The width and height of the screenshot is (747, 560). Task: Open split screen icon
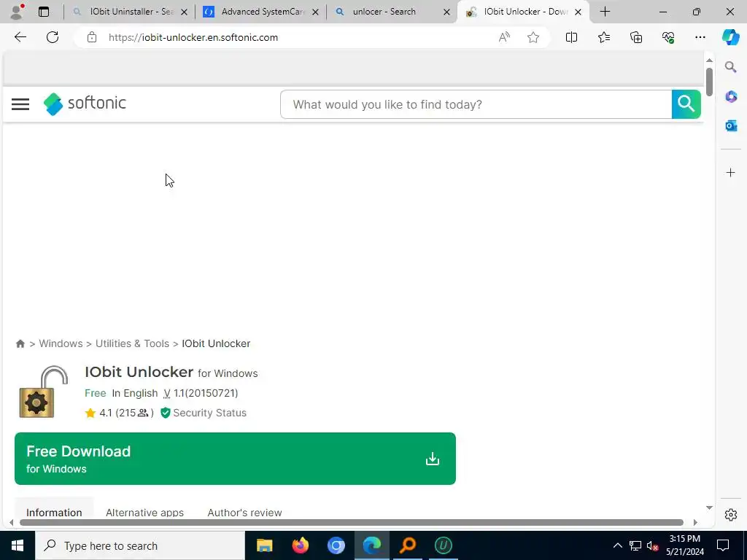(x=571, y=37)
